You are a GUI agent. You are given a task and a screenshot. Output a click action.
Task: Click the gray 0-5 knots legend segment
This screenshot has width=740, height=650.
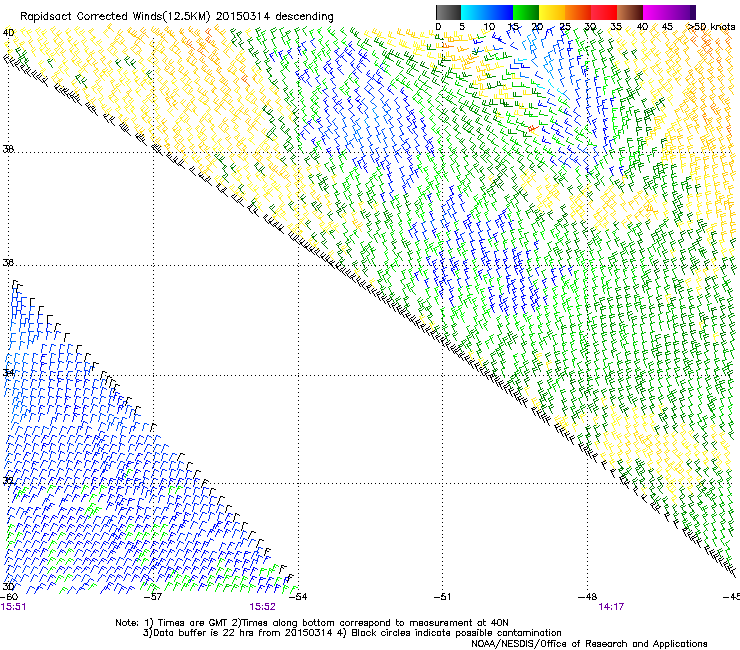coord(448,12)
